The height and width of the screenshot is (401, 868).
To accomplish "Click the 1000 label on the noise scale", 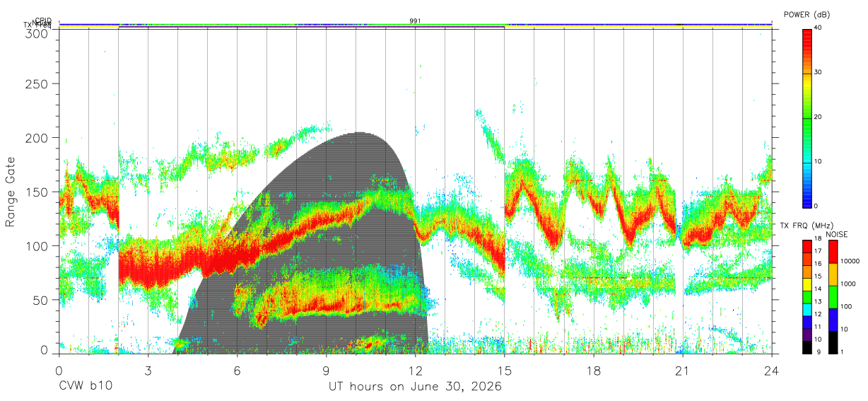I will click(x=850, y=284).
